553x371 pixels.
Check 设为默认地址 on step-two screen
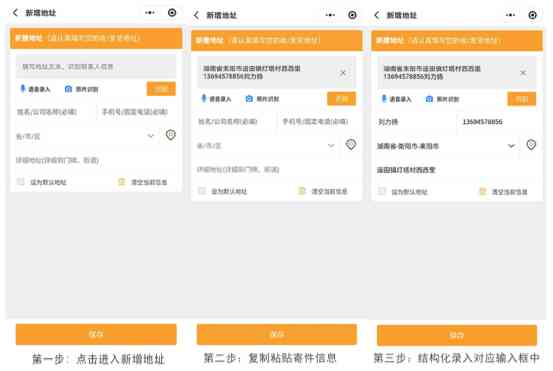(x=202, y=191)
